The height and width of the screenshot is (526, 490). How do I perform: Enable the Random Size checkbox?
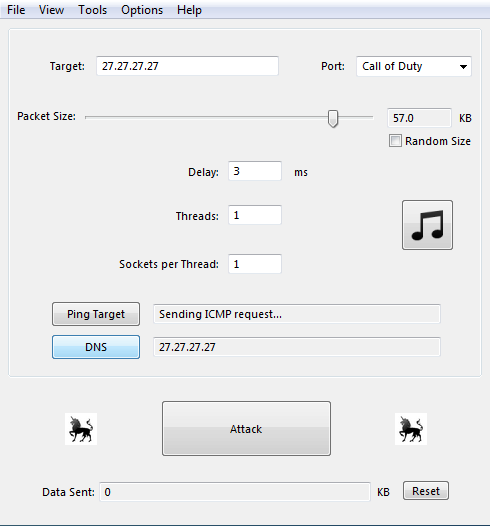pyautogui.click(x=395, y=141)
